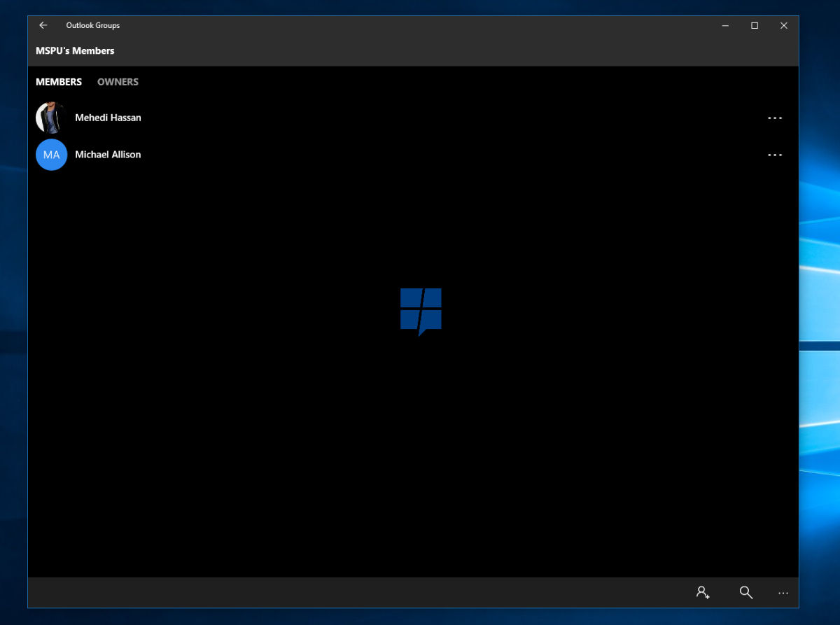The height and width of the screenshot is (625, 840).
Task: Open options ellipsis for Mehedi Hassan
Action: (x=775, y=118)
